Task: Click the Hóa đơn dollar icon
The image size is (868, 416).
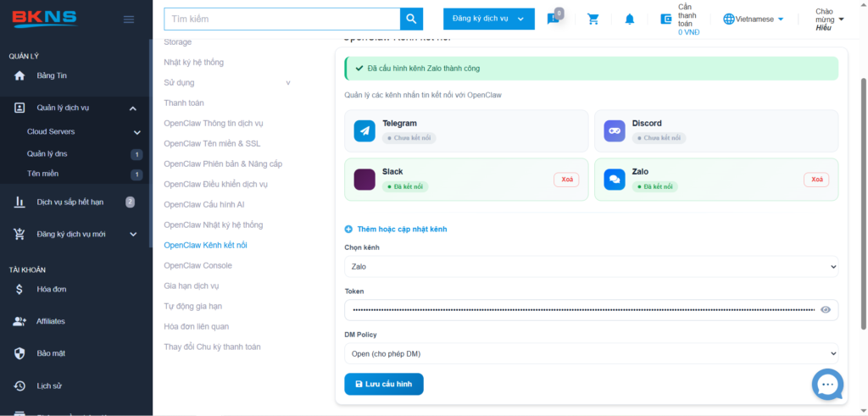Action: (x=19, y=289)
